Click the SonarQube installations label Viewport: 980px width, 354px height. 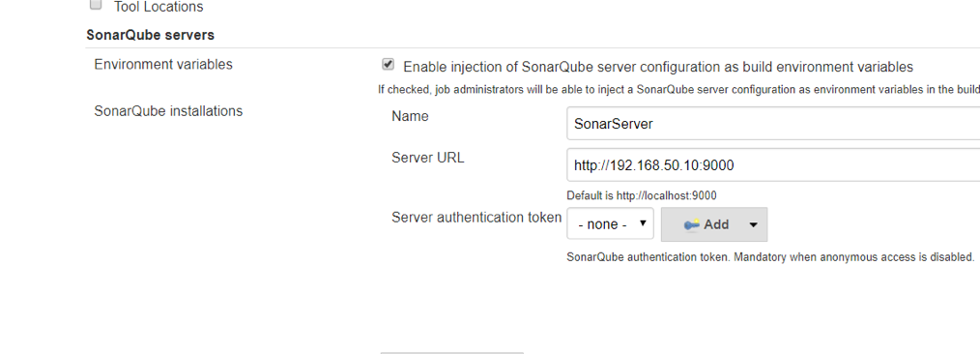(168, 111)
